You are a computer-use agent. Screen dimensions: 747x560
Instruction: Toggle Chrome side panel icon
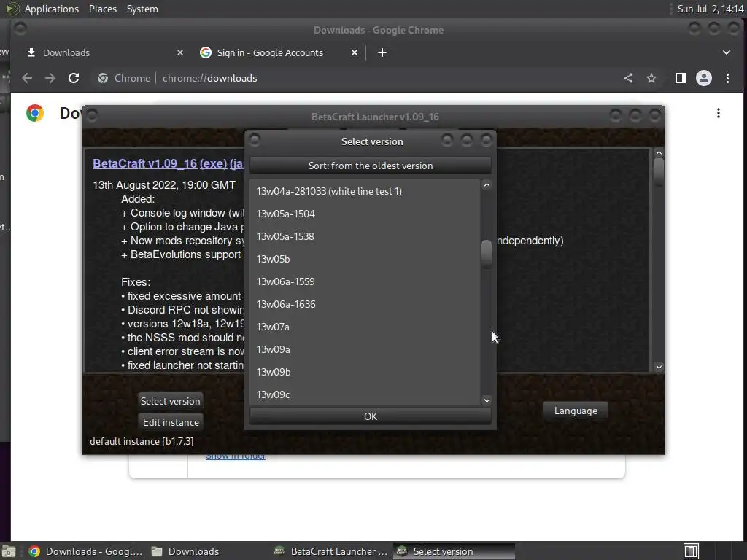681,78
